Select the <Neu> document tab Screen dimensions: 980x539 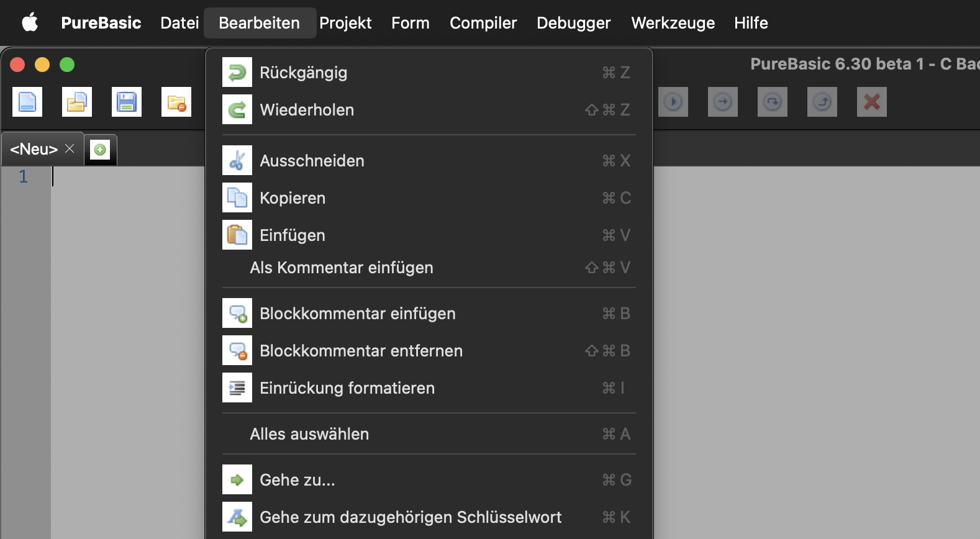[42, 149]
